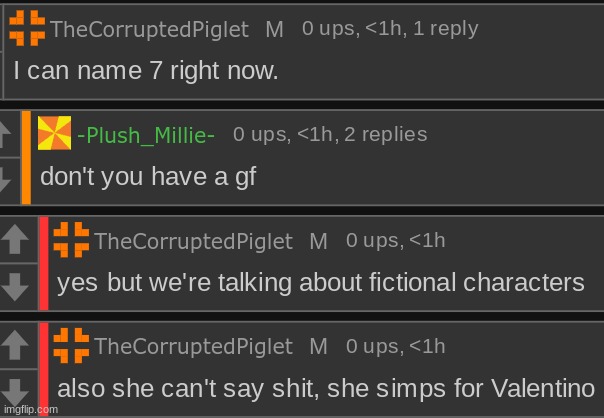604x418 pixels.
Task: Downvote Plush_Millie's gf comment
Action: [5, 180]
